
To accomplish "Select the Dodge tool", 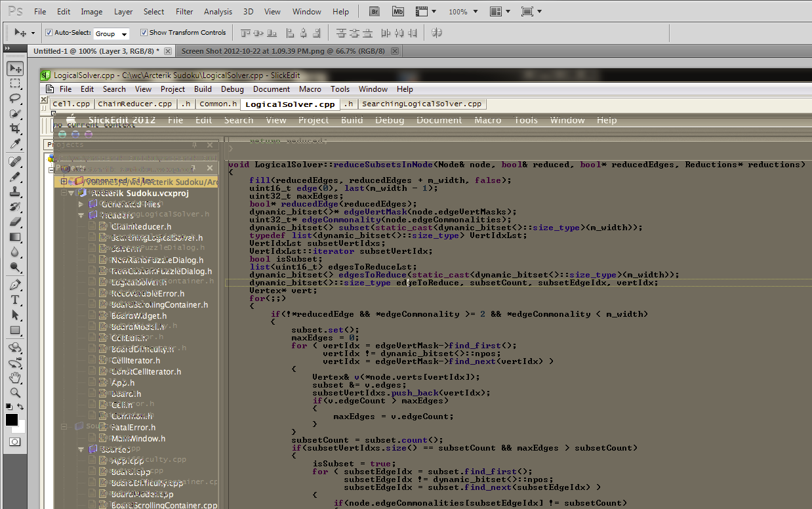I will pyautogui.click(x=14, y=267).
